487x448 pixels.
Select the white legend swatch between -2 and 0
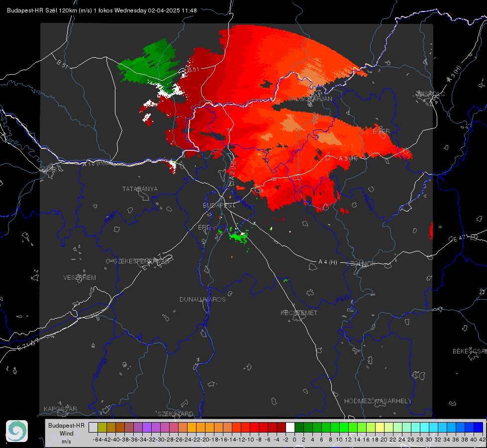pos(290,427)
